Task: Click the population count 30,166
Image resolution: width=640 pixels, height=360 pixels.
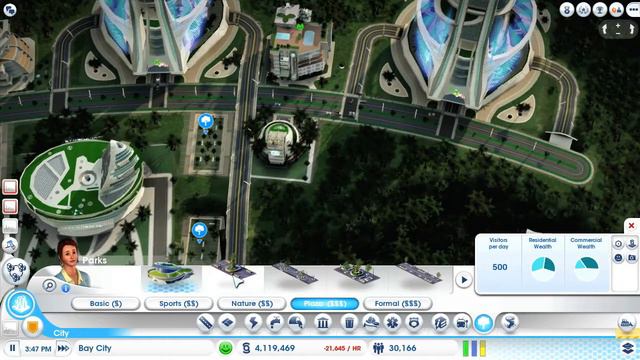Action: 402,348
